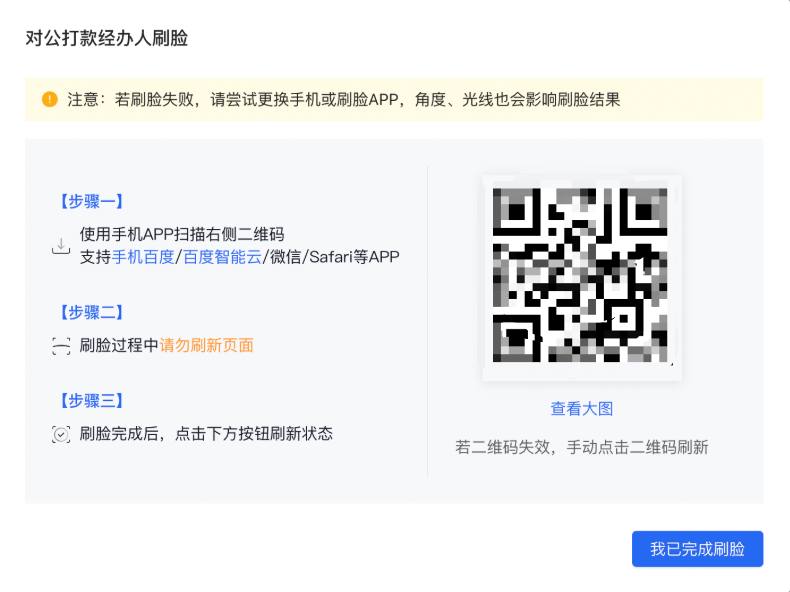Click the 对公打款经办人刷脸 dialog title
The width and height of the screenshot is (790, 592).
(107, 38)
